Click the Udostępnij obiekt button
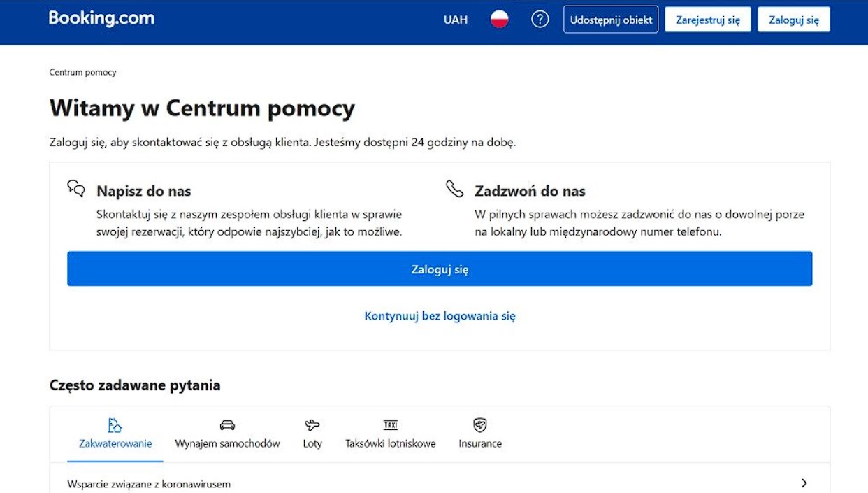The image size is (868, 493). (x=611, y=20)
